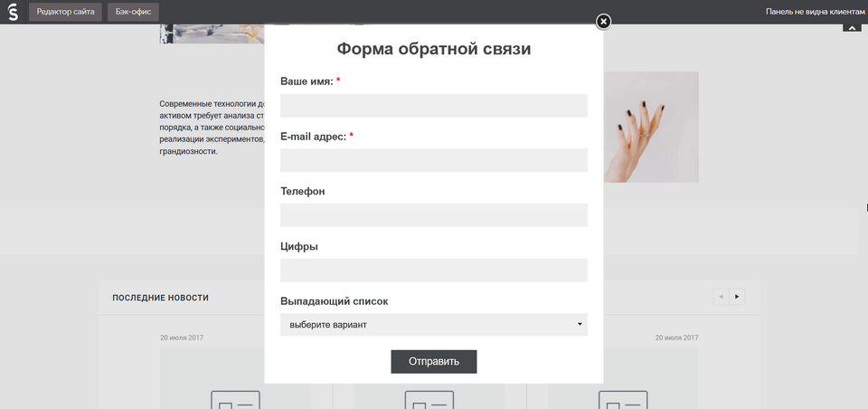This screenshot has height=409, width=868.
Task: Open the Бэк-офис tab
Action: click(x=133, y=12)
